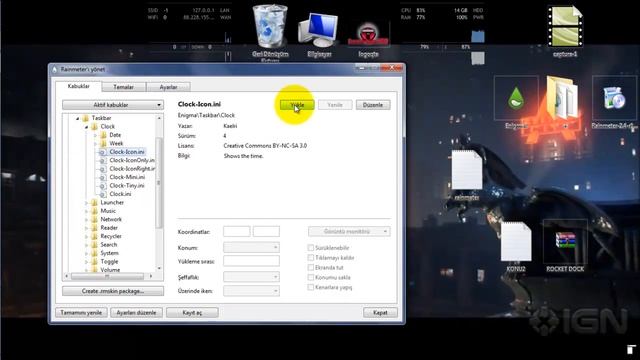Click the Düzenle button
The height and width of the screenshot is (360, 640).
tap(373, 105)
